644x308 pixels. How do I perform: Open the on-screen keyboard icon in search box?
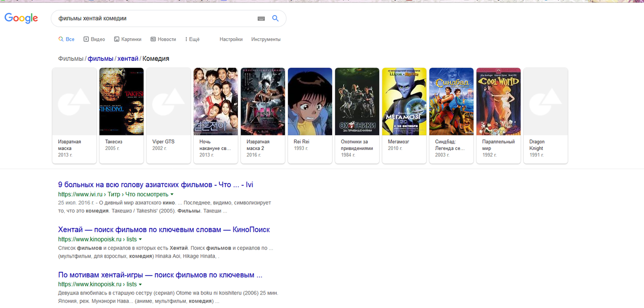[261, 19]
